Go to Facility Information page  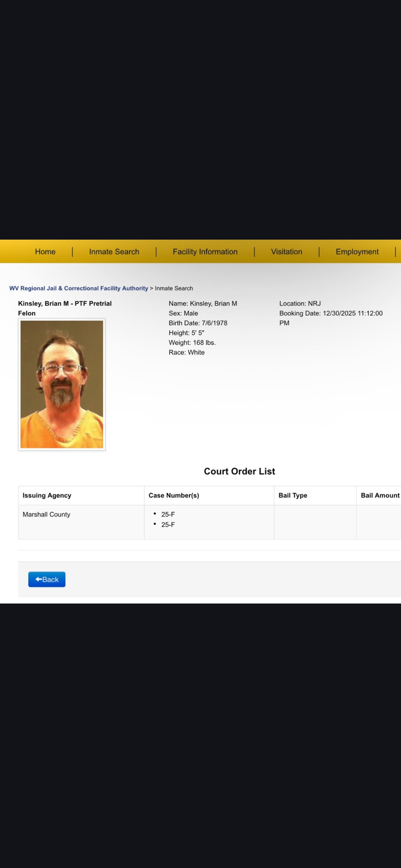click(x=205, y=252)
